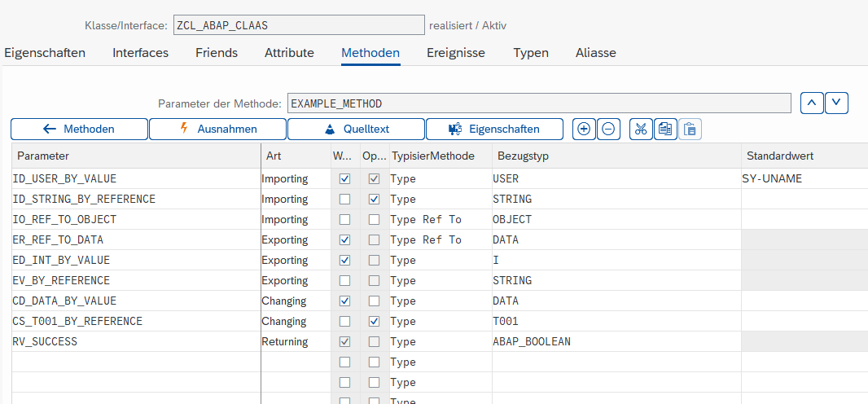This screenshot has height=404, width=868.
Task: Select the CD_DATA_BY_VALUE parameter cell
Action: (x=136, y=301)
